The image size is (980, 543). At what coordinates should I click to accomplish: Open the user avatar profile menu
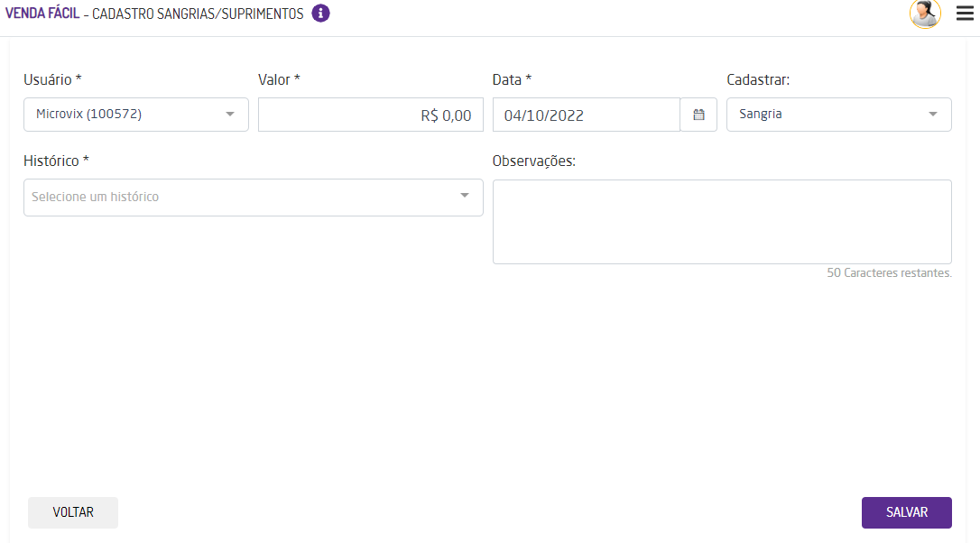click(x=925, y=14)
